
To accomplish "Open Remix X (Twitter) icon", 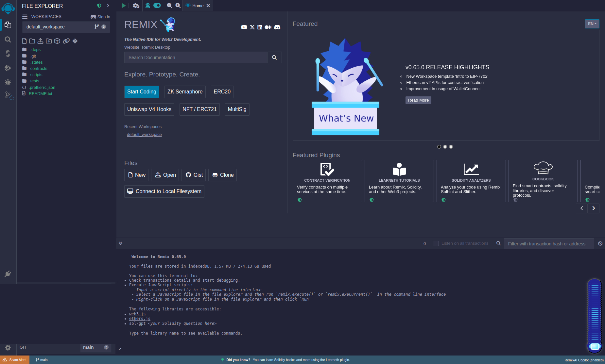I will pyautogui.click(x=252, y=27).
